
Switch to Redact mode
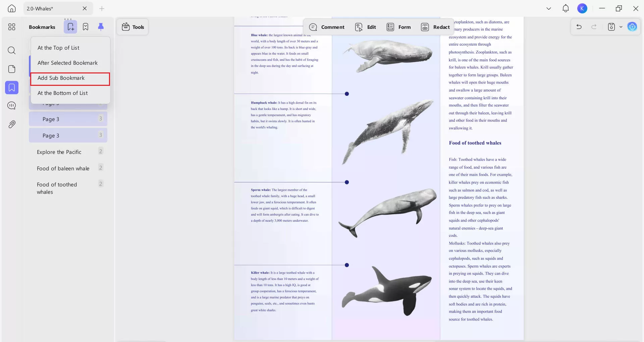point(435,27)
